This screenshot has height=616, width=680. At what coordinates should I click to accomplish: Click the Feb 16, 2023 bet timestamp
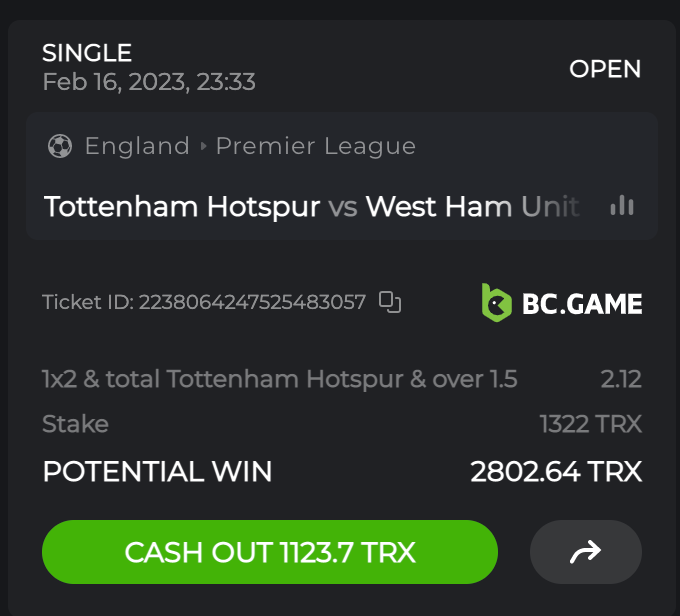click(149, 82)
